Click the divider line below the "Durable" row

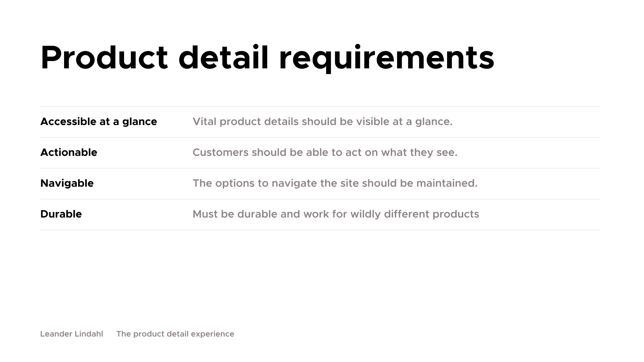[x=320, y=230]
